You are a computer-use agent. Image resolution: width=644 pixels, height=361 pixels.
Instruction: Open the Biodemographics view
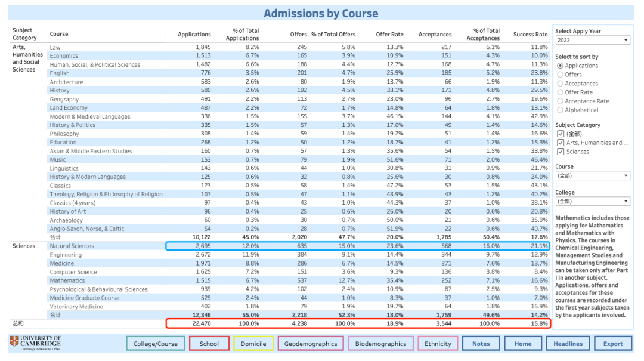click(380, 344)
